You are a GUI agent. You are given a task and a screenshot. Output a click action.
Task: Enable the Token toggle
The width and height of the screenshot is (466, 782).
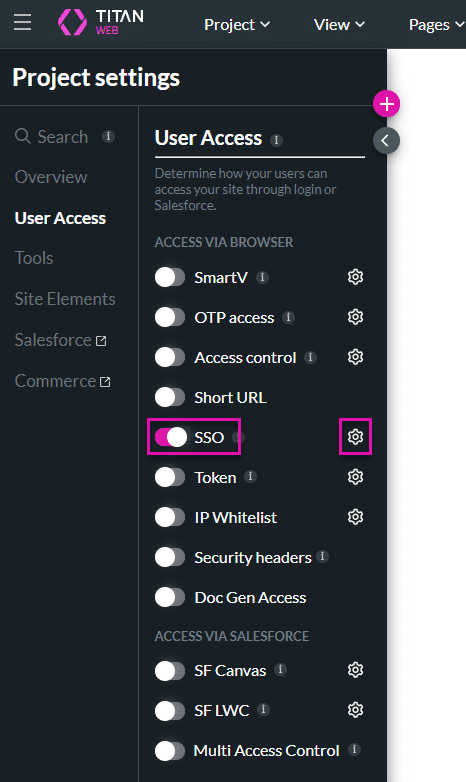coord(170,477)
